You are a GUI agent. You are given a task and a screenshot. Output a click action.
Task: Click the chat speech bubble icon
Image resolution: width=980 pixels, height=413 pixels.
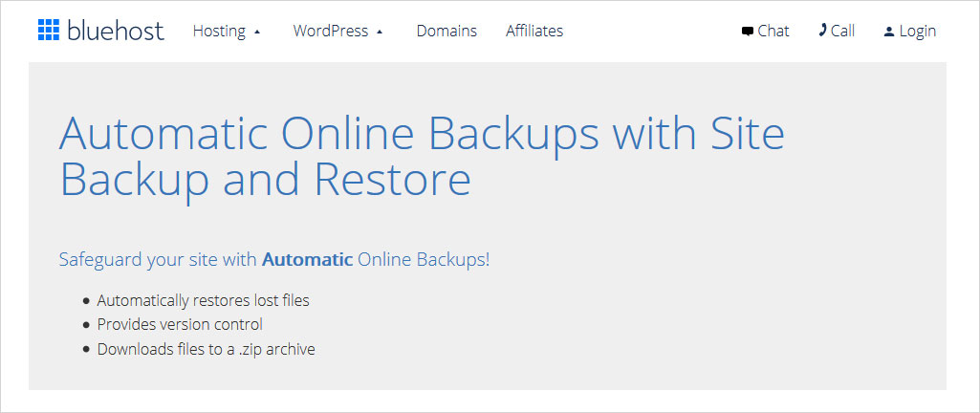pyautogui.click(x=747, y=32)
